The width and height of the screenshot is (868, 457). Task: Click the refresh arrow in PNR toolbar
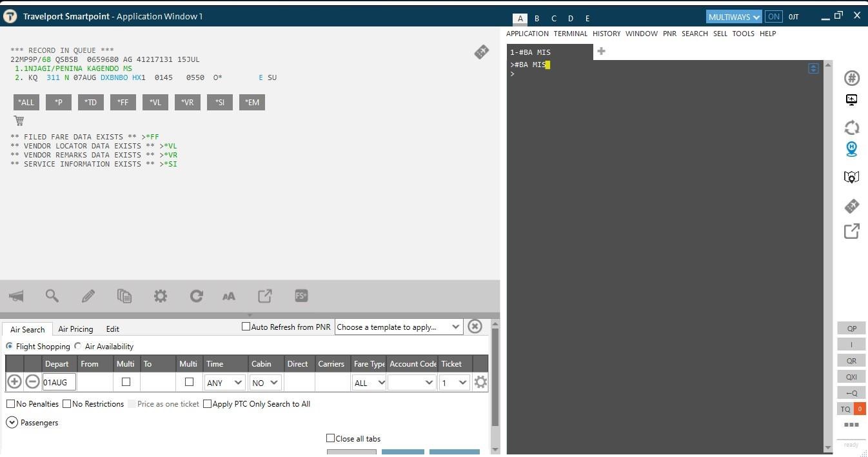197,296
